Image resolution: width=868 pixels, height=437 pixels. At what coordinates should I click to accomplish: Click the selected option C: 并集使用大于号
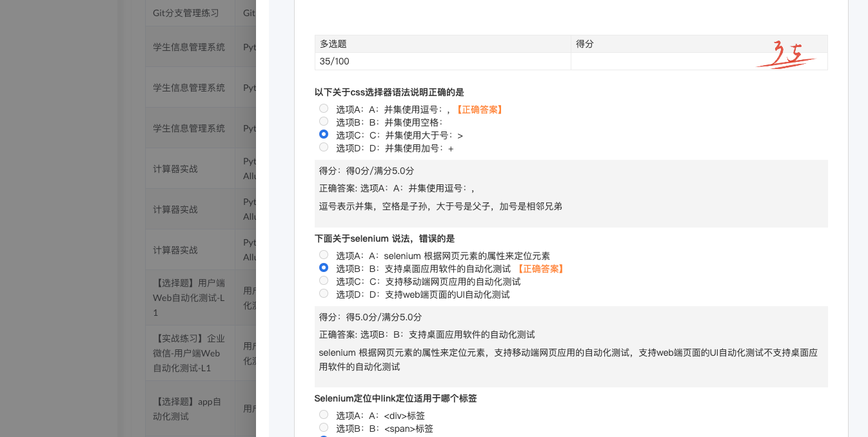pyautogui.click(x=324, y=135)
